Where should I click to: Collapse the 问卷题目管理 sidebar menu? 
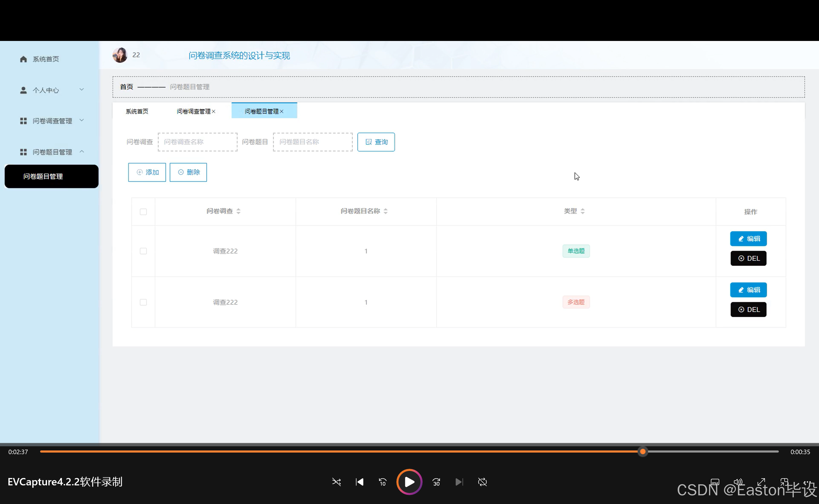[x=52, y=152]
